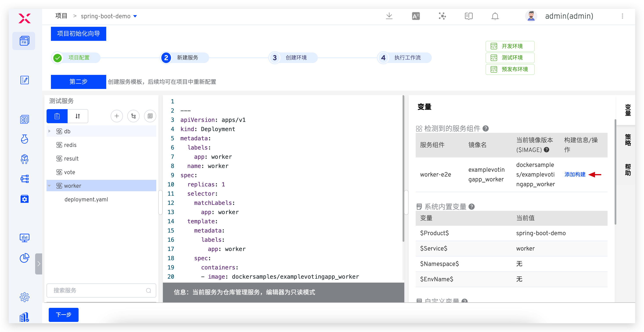This screenshot has height=332, width=644.
Task: Open the gear-box settings sidebar icon
Action: (24, 199)
